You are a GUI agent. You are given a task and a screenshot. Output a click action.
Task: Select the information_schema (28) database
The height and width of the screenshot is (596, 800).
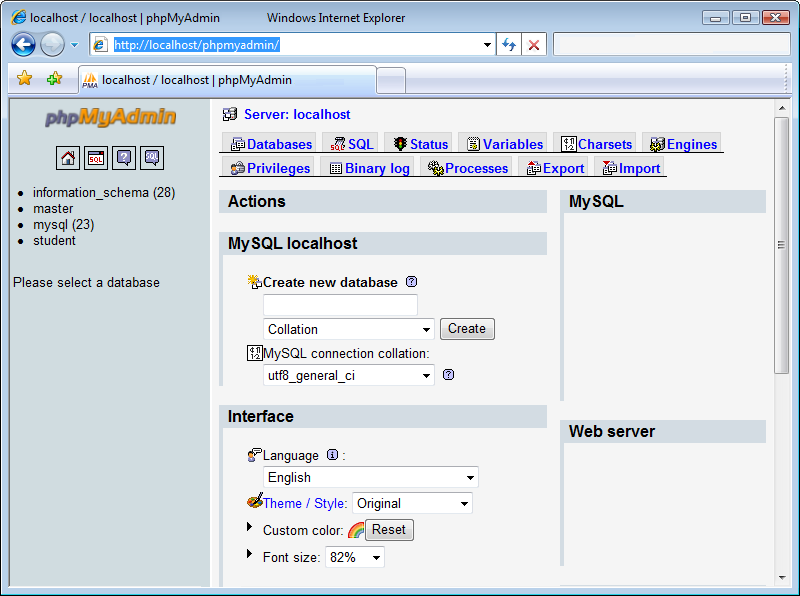(x=104, y=192)
